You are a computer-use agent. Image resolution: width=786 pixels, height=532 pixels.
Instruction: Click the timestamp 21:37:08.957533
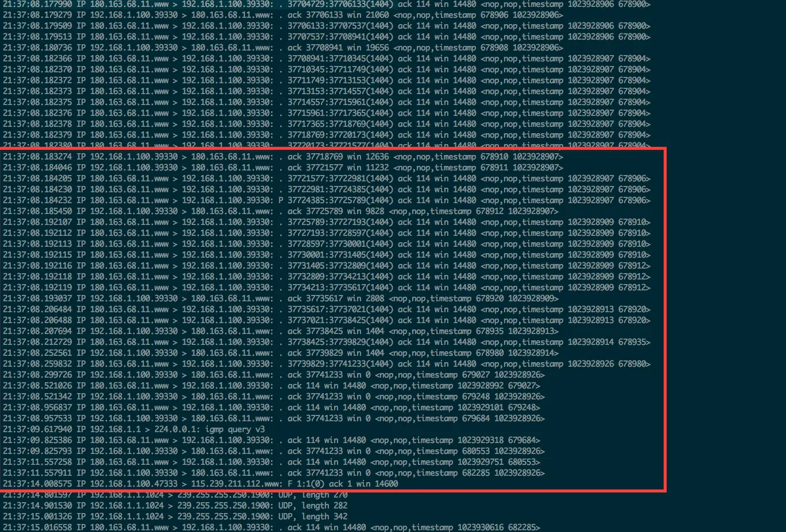[x=37, y=418]
